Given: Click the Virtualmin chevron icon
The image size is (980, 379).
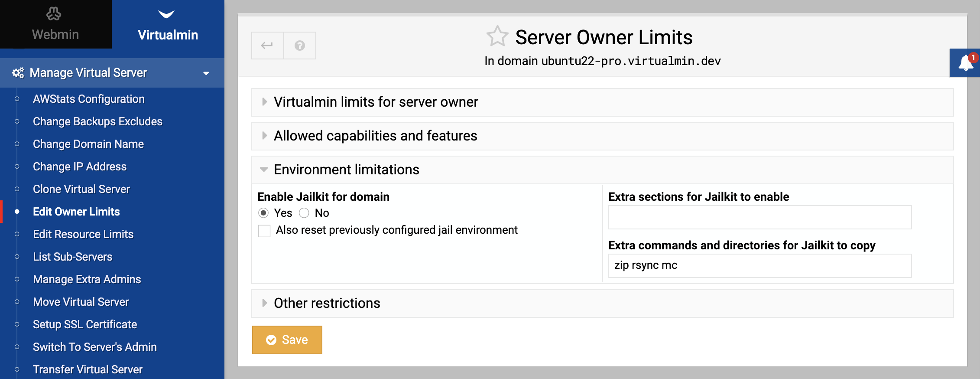Looking at the screenshot, I should click(x=166, y=14).
